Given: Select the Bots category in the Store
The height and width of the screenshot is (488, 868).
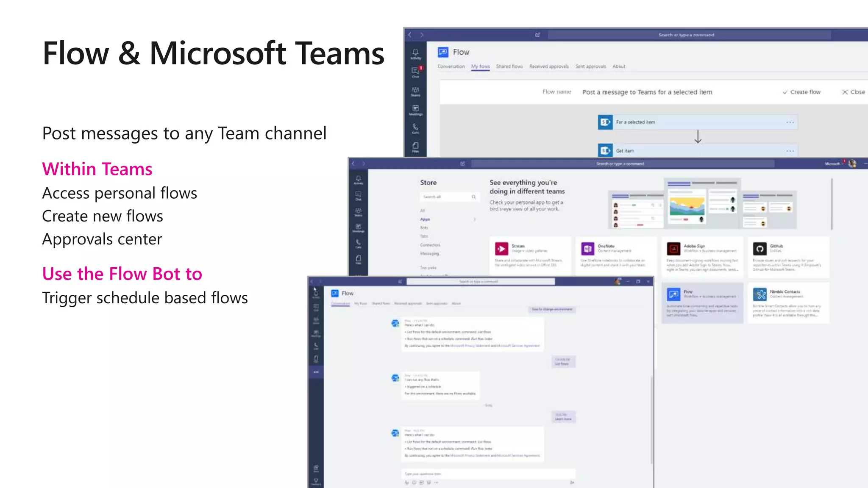Looking at the screenshot, I should [x=424, y=227].
